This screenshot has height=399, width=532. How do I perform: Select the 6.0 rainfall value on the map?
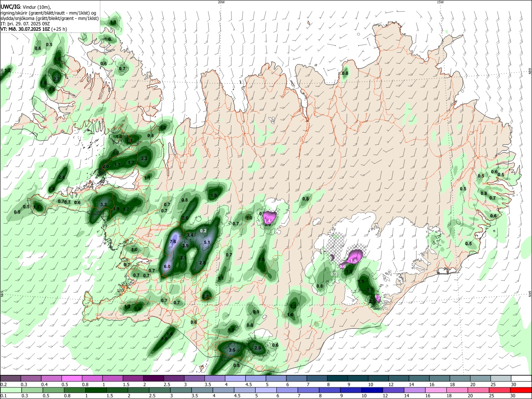click(x=167, y=266)
